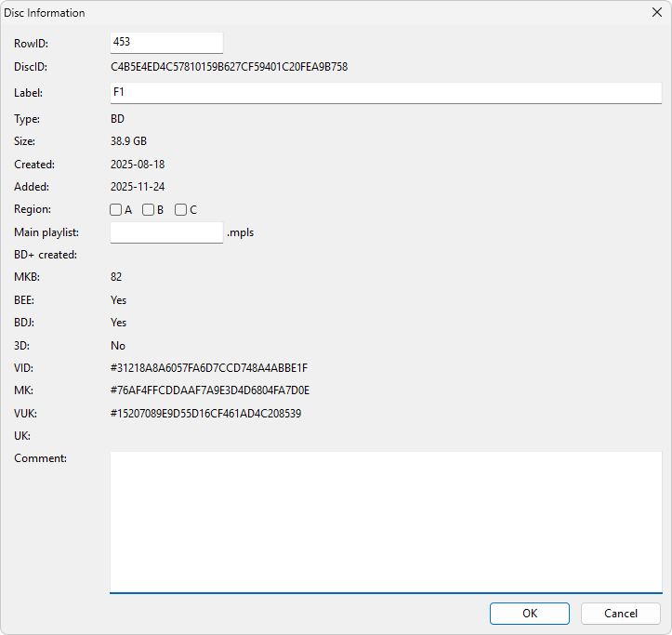Focus the Label text field containing F1

click(x=385, y=93)
